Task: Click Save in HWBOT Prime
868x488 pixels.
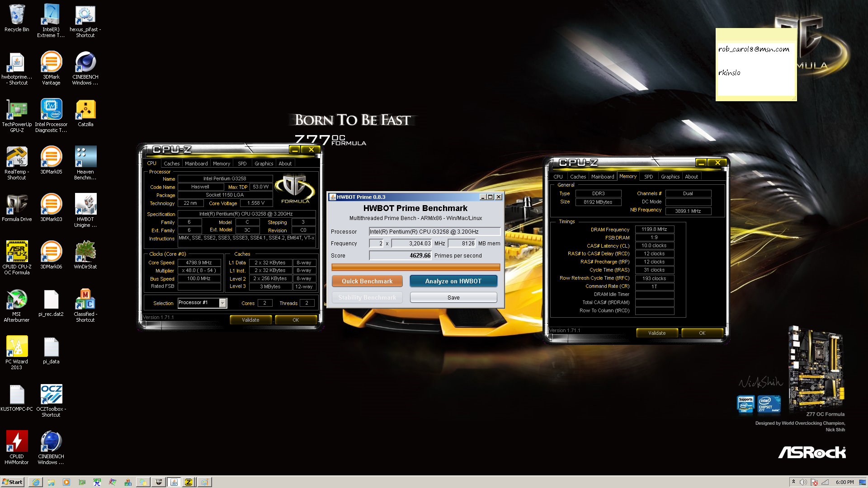Action: pos(453,297)
